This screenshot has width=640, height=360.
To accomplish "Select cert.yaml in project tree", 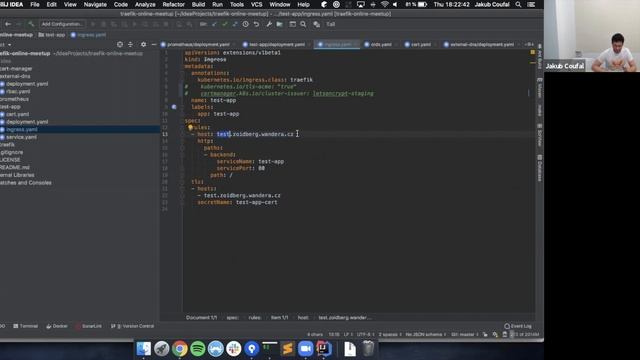I will 18,114.
